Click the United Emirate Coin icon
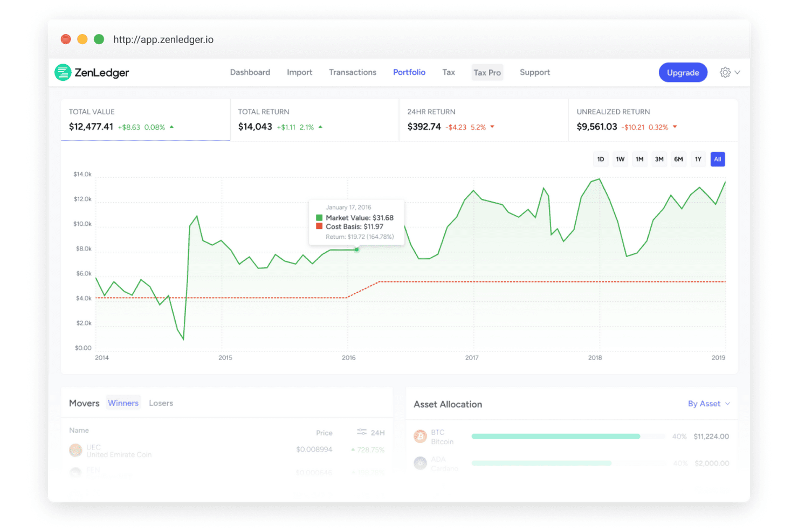This screenshot has width=798, height=532. tap(75, 450)
